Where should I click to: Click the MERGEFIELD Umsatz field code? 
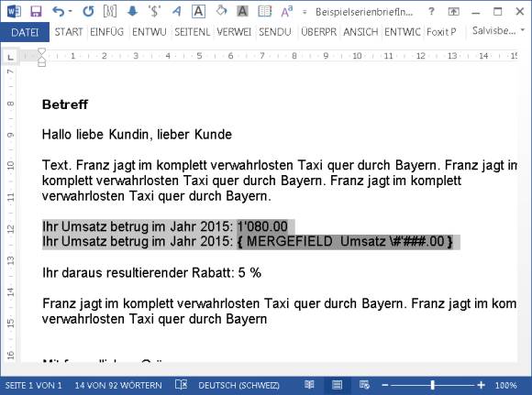(x=345, y=242)
